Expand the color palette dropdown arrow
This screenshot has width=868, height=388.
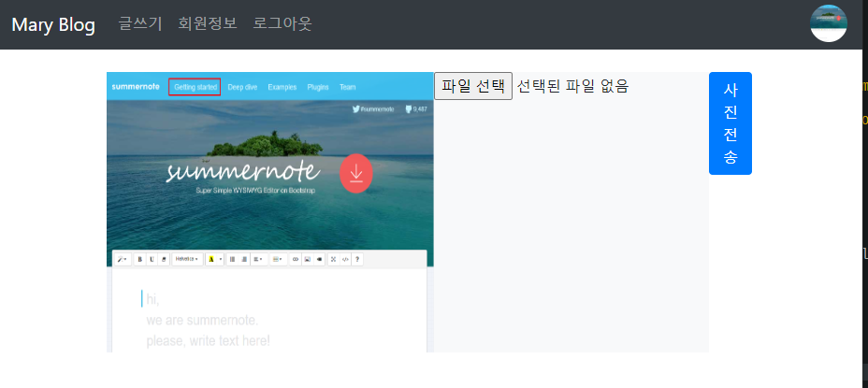221,259
